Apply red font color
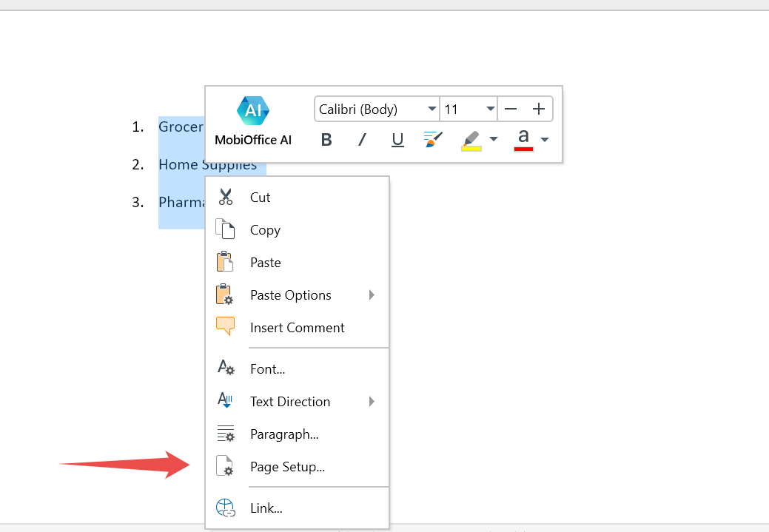Screen dimensions: 769x532 point(524,140)
